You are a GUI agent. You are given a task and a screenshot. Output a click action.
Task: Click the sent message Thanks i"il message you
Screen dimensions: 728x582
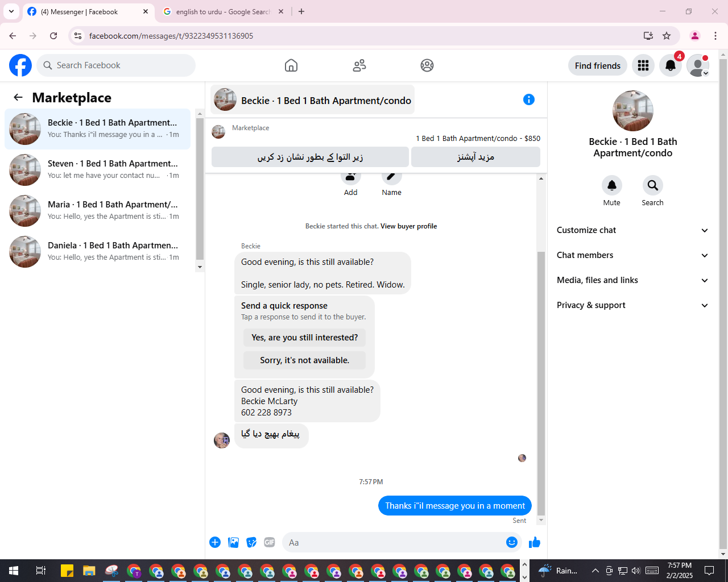455,505
